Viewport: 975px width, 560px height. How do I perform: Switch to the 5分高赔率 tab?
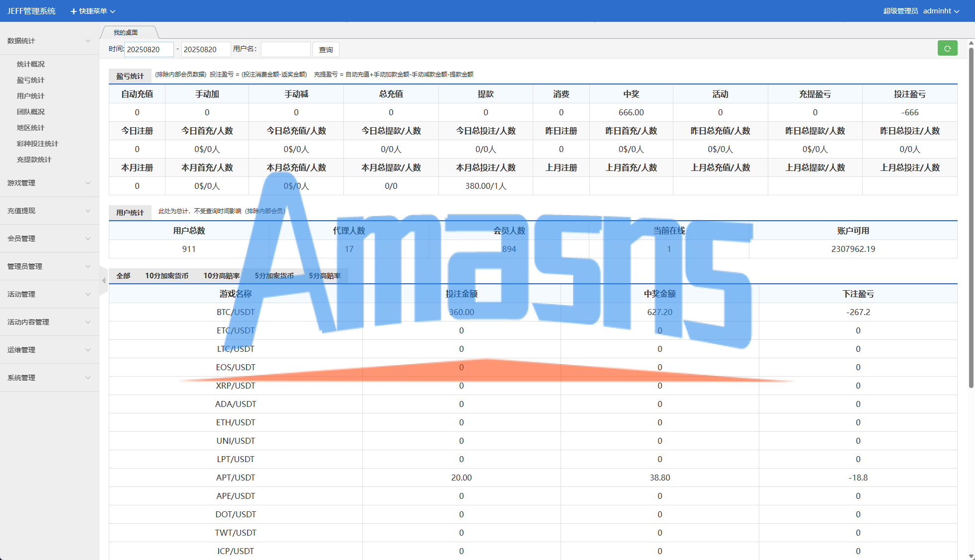(325, 276)
